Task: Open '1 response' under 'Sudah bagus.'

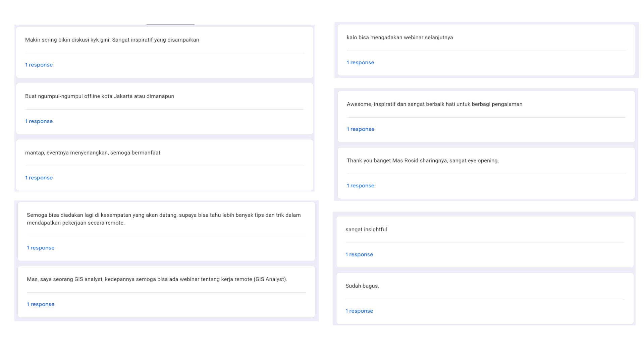Action: point(359,311)
